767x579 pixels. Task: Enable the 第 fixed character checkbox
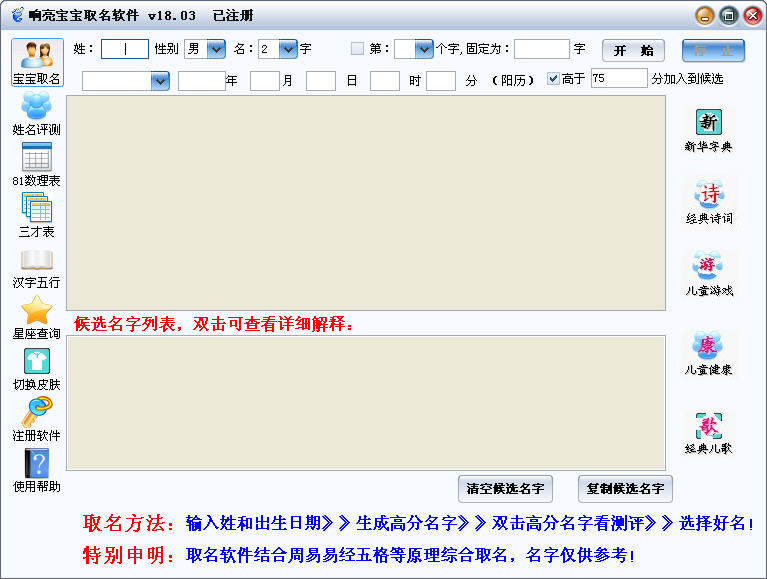click(358, 49)
